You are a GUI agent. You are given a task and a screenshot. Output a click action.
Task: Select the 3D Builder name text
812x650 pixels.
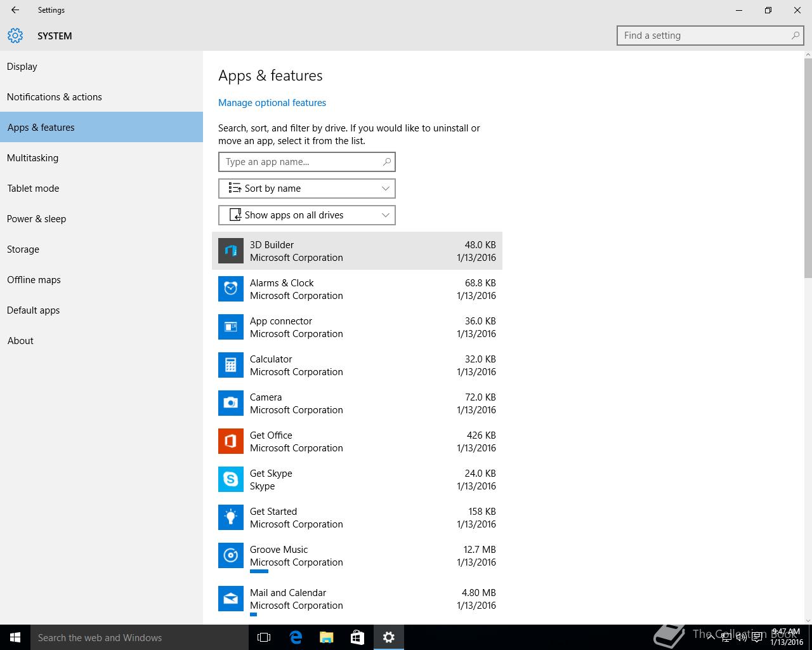pos(272,245)
